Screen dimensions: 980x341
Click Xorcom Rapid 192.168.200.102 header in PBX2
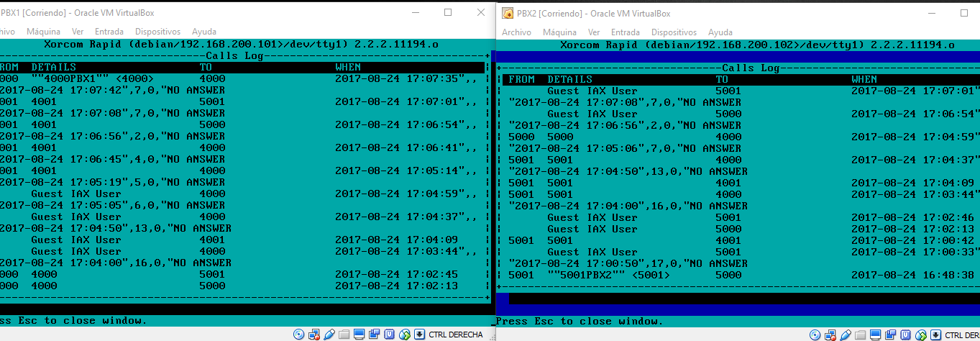coord(756,45)
